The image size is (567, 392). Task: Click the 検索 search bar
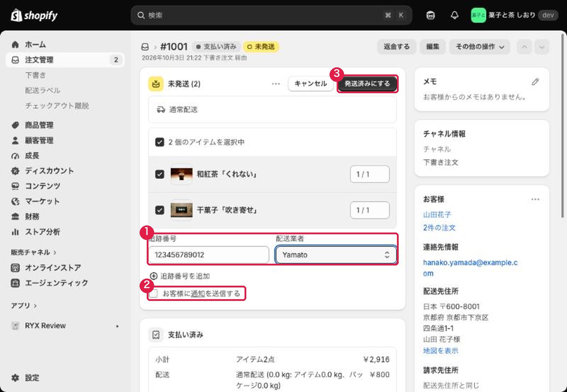(x=271, y=15)
